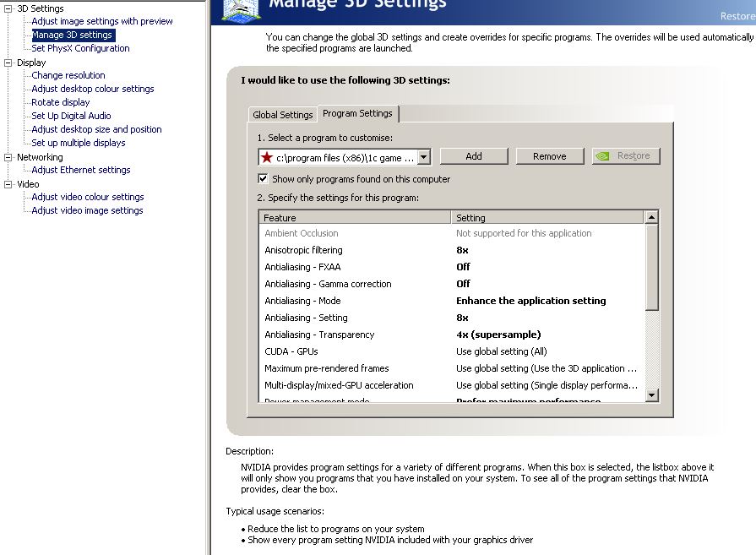Open Set Up Digital Audio
The width and height of the screenshot is (756, 555).
point(71,116)
